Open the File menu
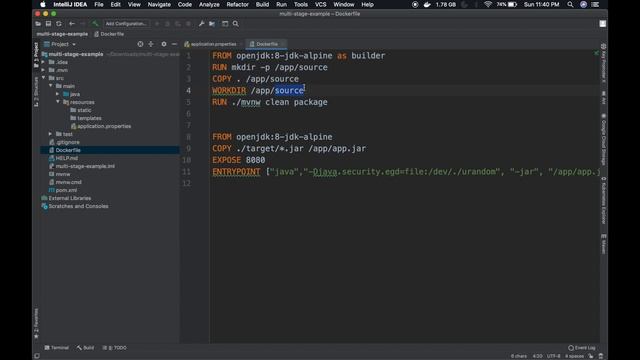Screen dimensions: 640x360 click(x=99, y=4)
